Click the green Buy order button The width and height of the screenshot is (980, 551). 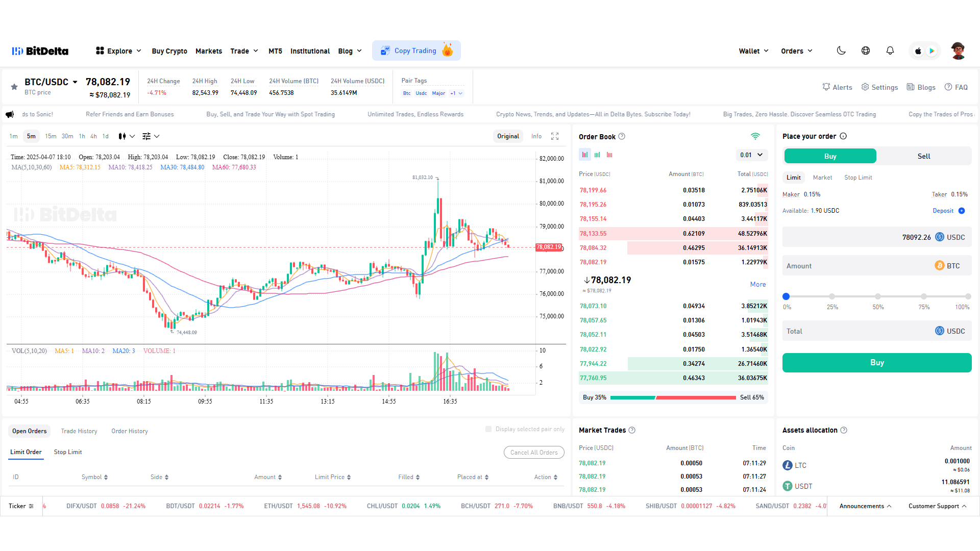877,363
